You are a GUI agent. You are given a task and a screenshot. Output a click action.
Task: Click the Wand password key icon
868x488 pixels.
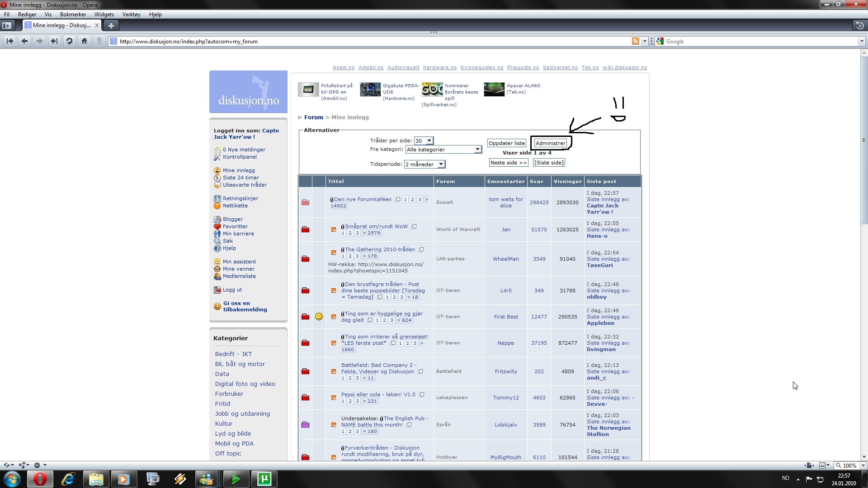(99, 41)
